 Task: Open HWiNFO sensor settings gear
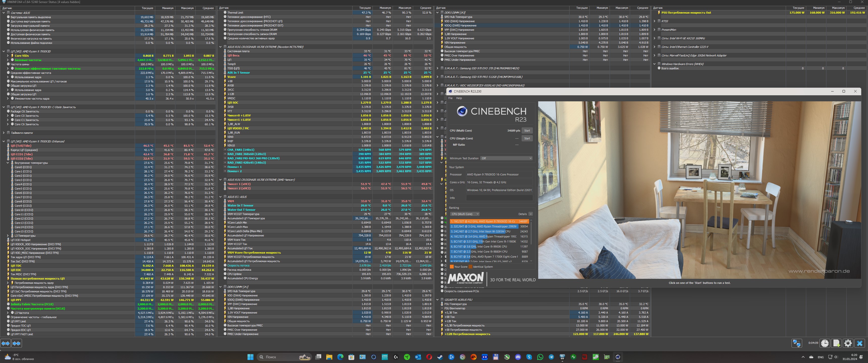pyautogui.click(x=848, y=343)
